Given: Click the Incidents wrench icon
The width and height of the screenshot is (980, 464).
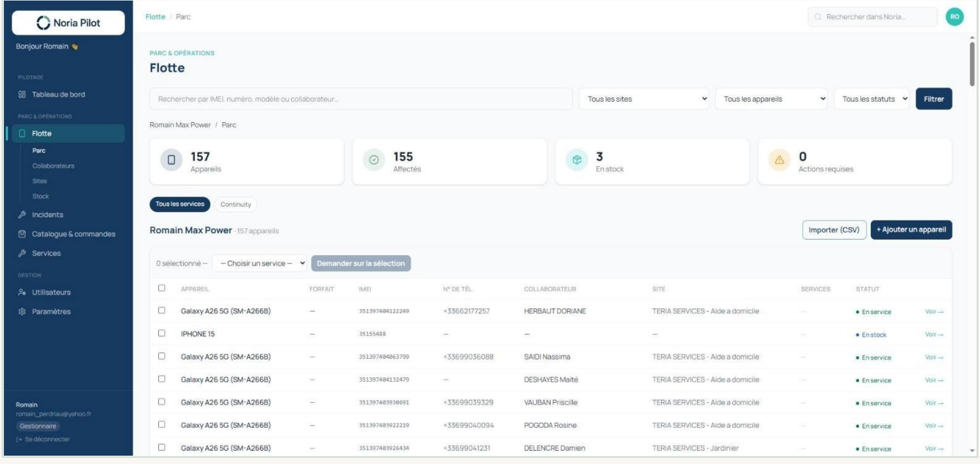Looking at the screenshot, I should click(x=22, y=214).
